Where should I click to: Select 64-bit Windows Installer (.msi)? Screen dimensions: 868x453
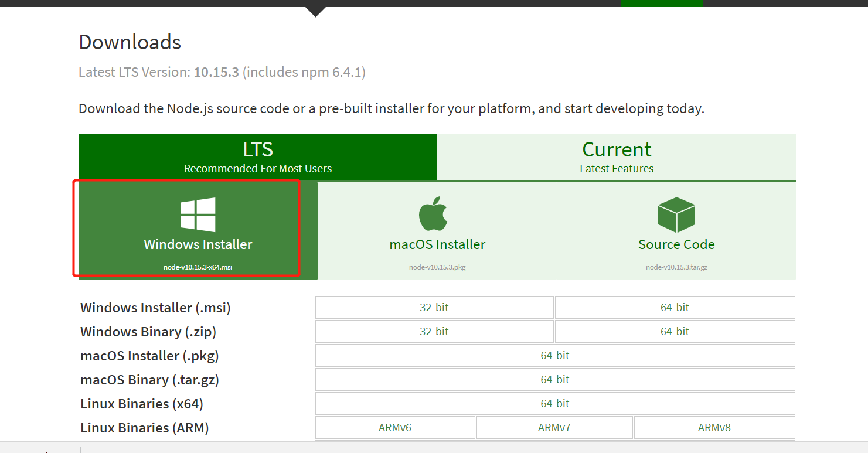(x=675, y=307)
